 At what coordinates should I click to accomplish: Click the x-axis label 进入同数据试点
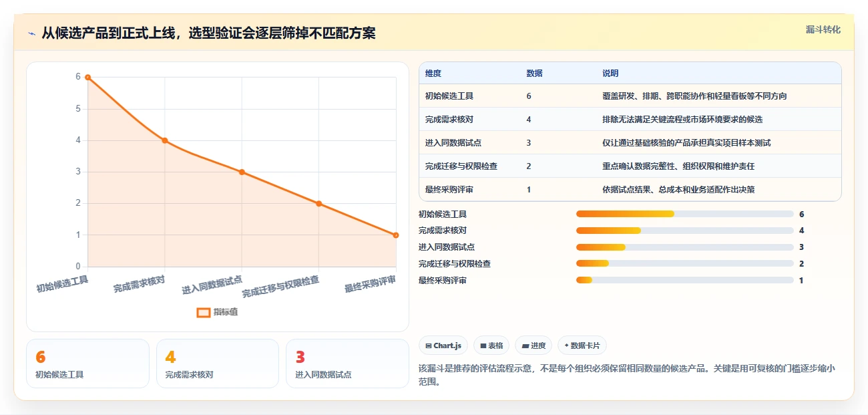click(212, 285)
